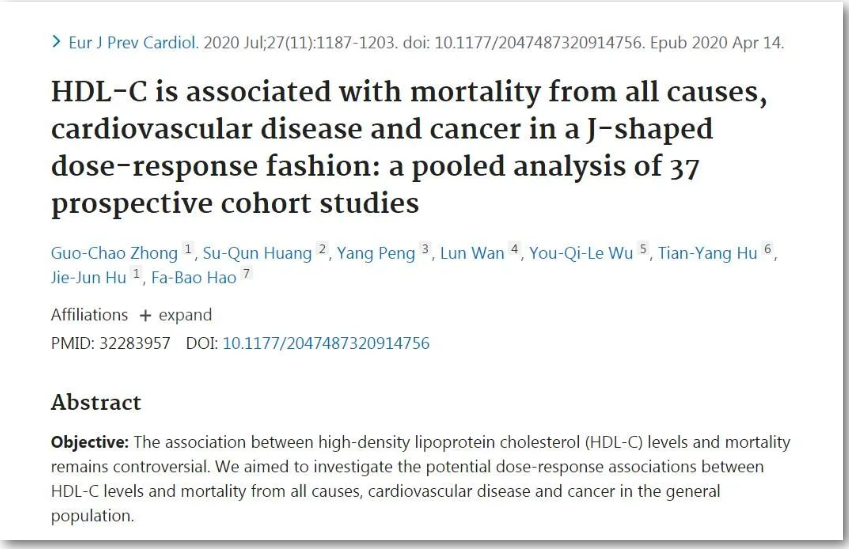Click affiliation superscript 3 after Yang Peng
The image size is (849, 549).
click(x=425, y=249)
